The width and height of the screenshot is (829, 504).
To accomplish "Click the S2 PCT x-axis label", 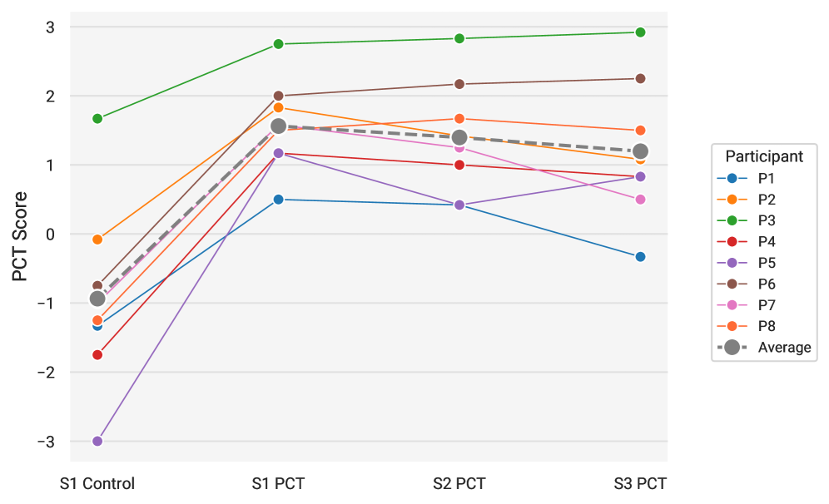I will pyautogui.click(x=459, y=483).
